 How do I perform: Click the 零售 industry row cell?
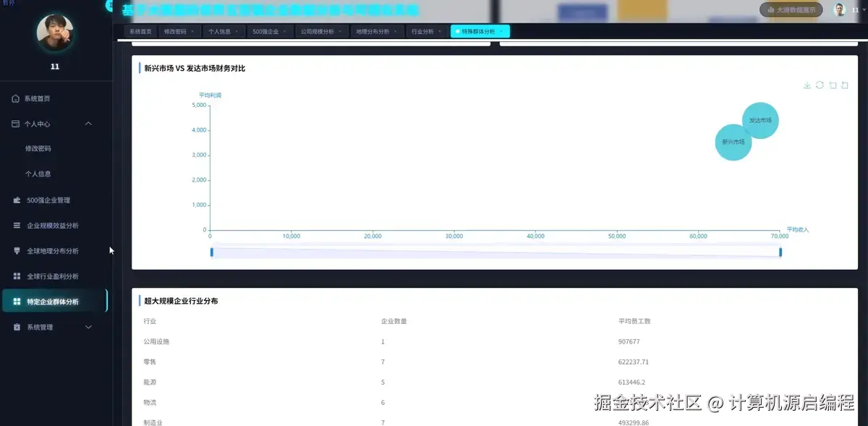150,362
